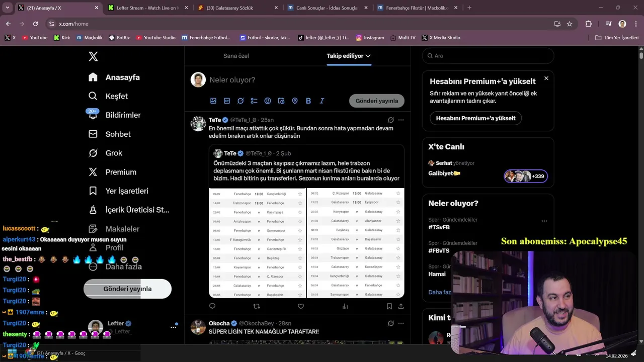
Task: Click Hesabını Premium+'a yükselt button
Action: (x=475, y=118)
